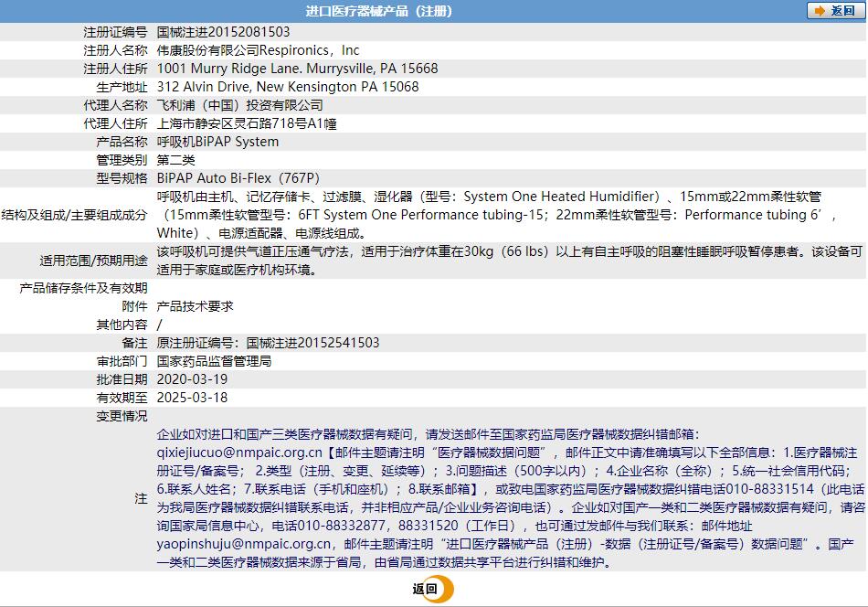Click management class value 第二类

click(x=176, y=160)
